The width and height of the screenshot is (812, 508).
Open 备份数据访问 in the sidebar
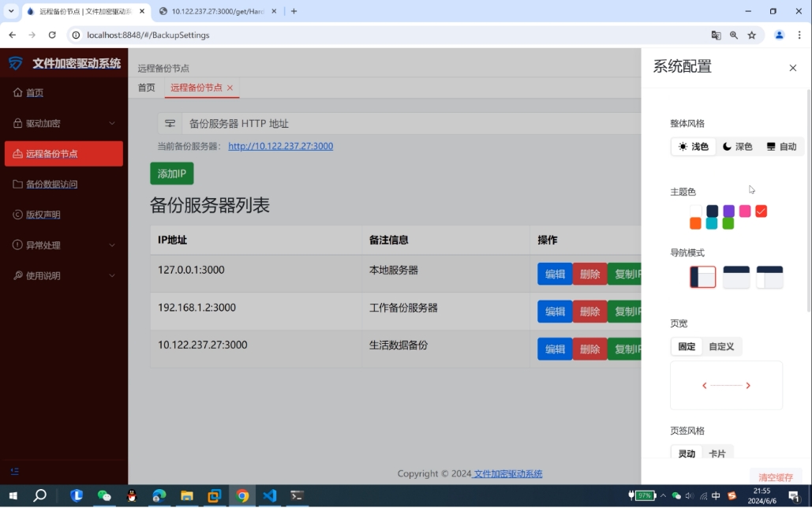point(51,185)
